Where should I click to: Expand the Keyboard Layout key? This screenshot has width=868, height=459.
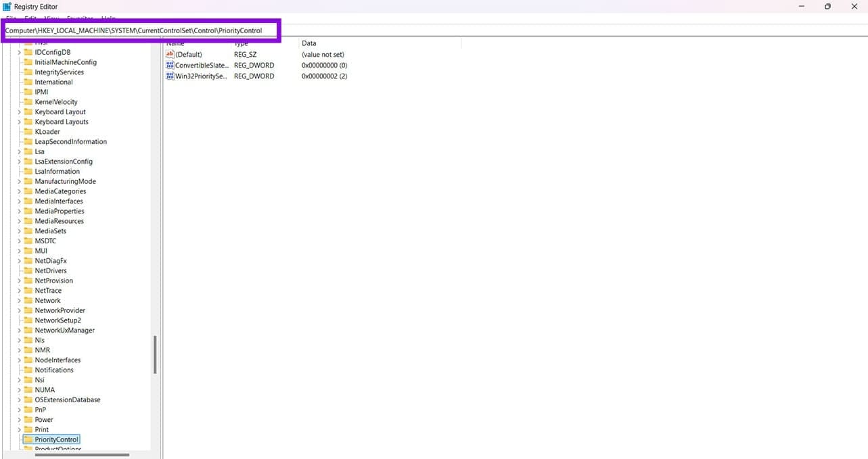click(20, 112)
